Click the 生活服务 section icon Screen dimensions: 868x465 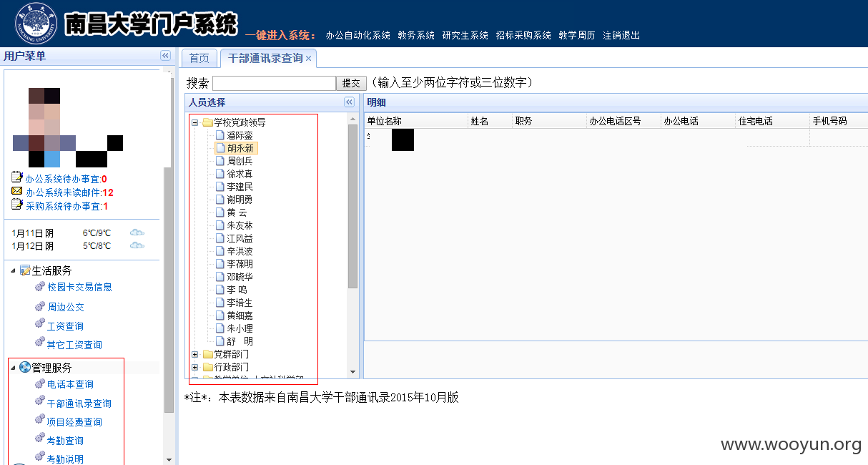pyautogui.click(x=25, y=270)
